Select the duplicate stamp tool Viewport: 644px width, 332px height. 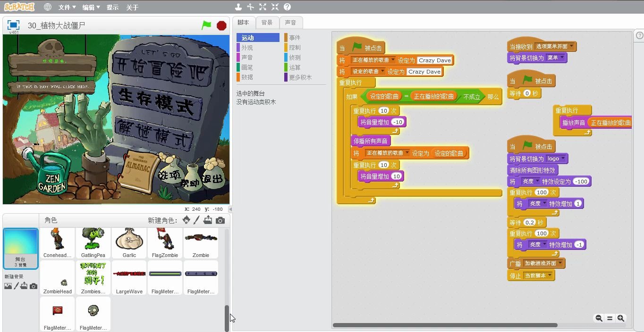[x=238, y=7]
